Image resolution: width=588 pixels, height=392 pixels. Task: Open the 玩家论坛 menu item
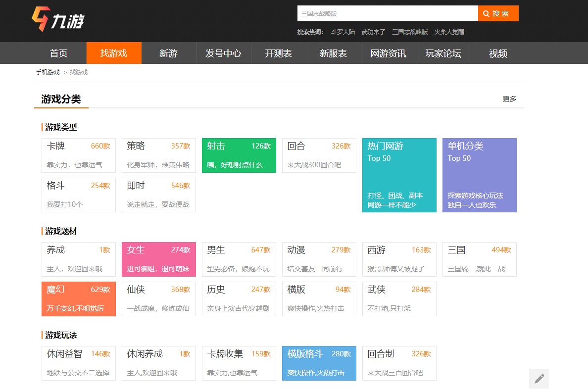coord(443,53)
